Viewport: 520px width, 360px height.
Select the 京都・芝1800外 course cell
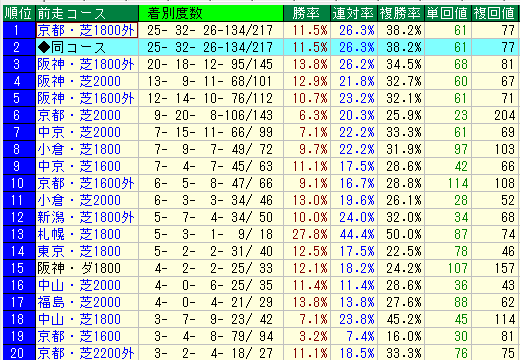point(87,30)
